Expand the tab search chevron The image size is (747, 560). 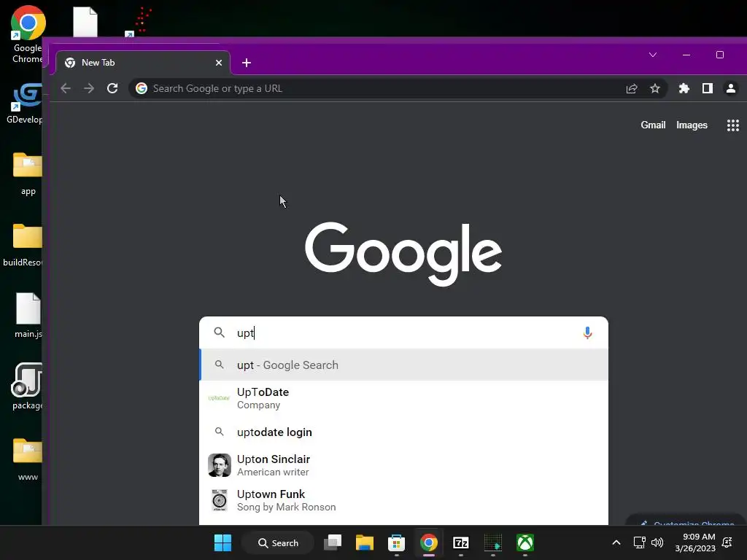tap(653, 55)
